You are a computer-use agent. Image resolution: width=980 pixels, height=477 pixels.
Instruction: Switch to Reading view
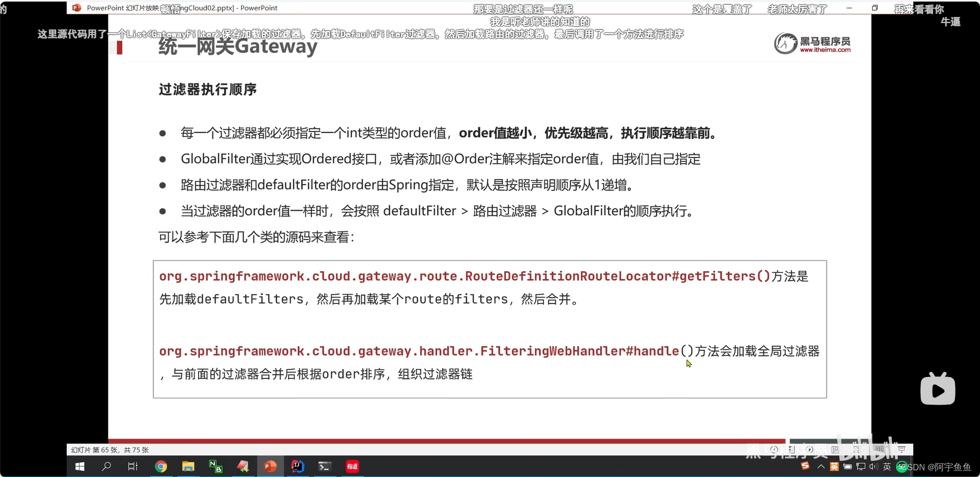[879, 449]
